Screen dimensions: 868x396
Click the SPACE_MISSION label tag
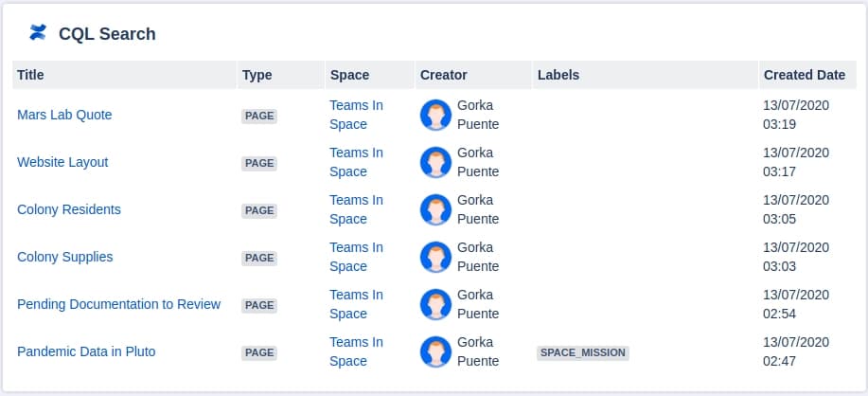[x=583, y=352]
